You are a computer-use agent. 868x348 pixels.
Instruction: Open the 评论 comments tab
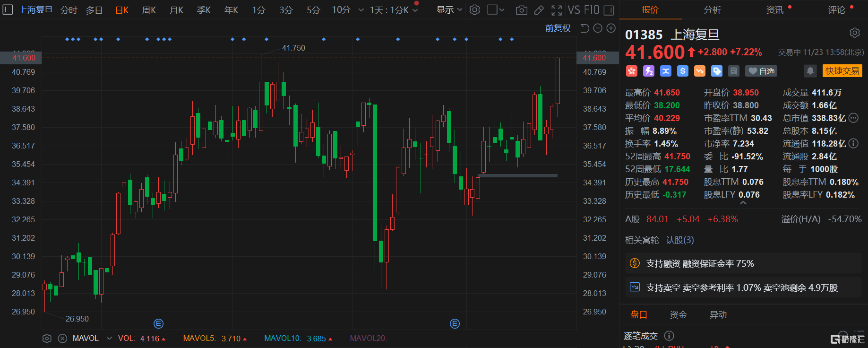(836, 10)
